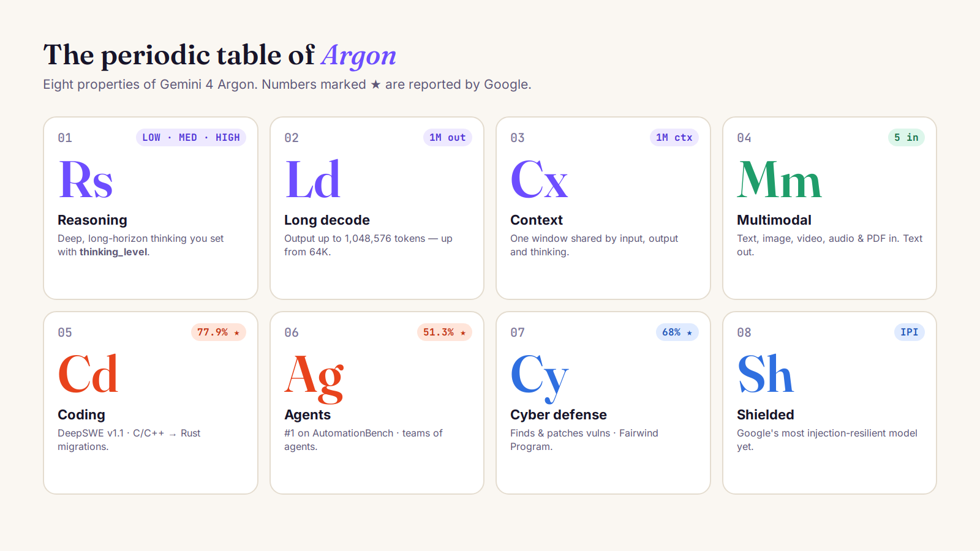Click the DeepSWE v1.1 description text
The height and width of the screenshot is (551, 980).
tap(129, 440)
